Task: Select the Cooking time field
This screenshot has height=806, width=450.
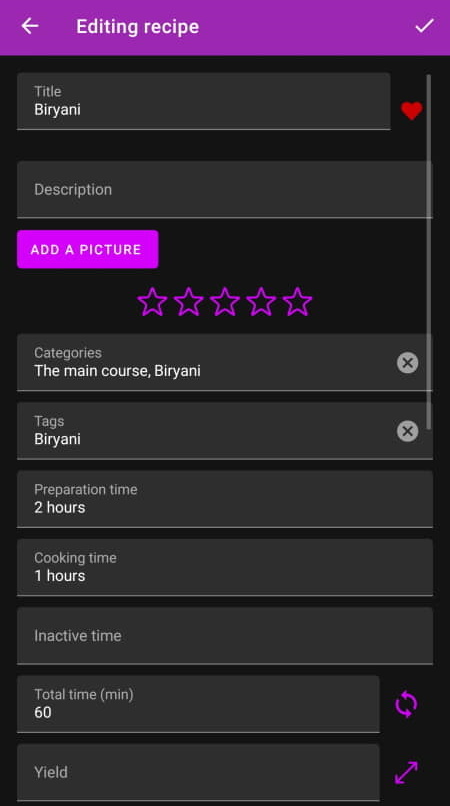Action: pos(225,567)
